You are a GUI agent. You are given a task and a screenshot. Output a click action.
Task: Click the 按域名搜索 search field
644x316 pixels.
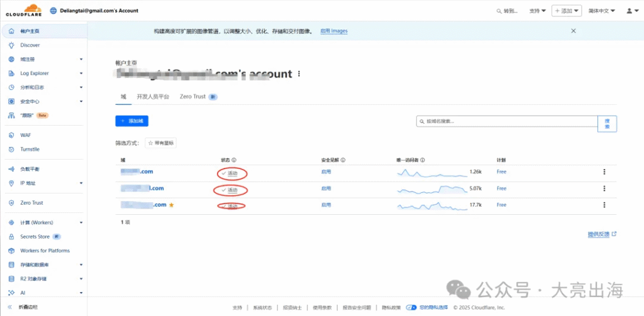tap(508, 121)
